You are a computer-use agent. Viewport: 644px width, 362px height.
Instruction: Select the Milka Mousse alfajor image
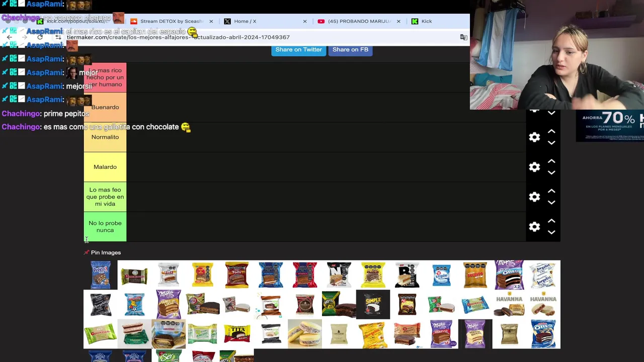pyautogui.click(x=441, y=334)
